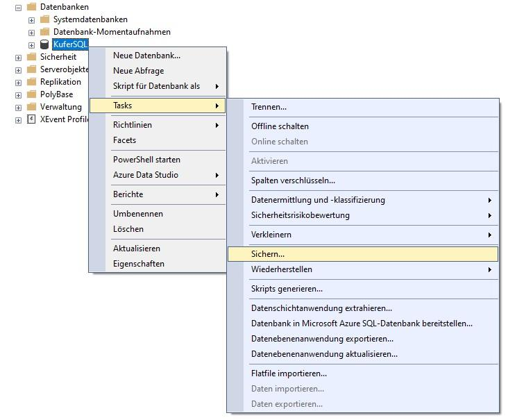Choose Datenschichtanwendung extrahieren... entry
508x420 pixels.
click(x=363, y=308)
